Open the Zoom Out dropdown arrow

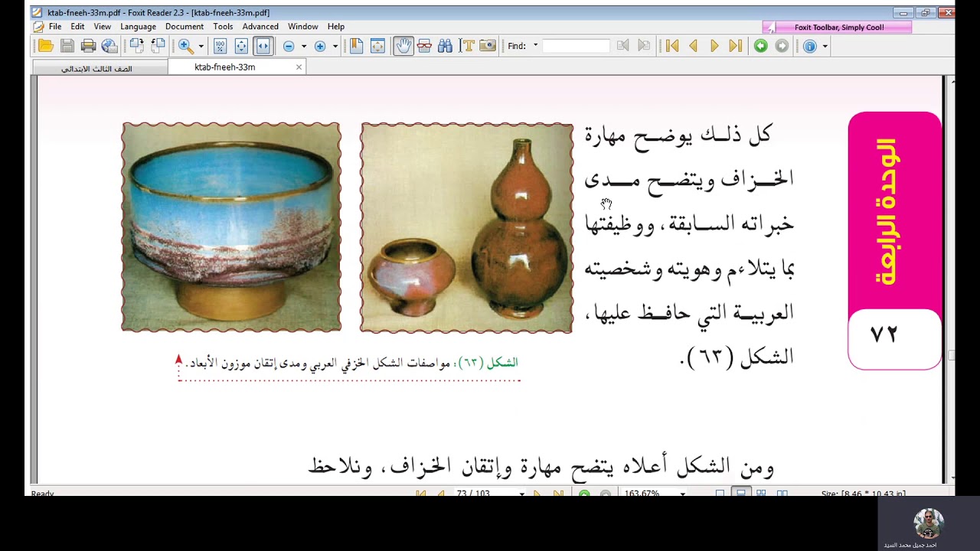click(x=304, y=47)
